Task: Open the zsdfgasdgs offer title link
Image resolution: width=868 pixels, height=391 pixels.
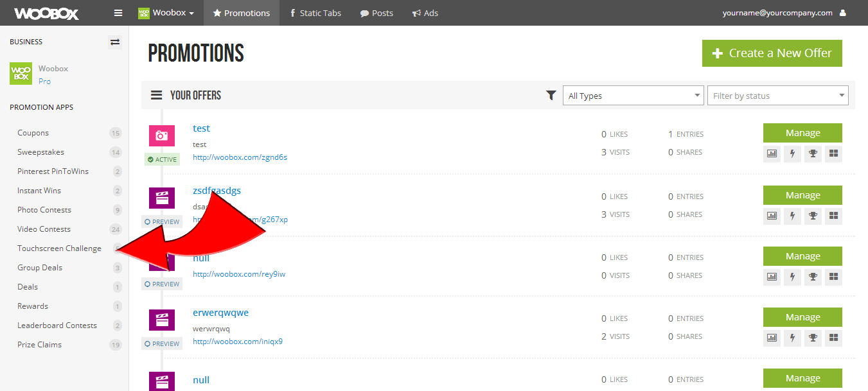Action: [x=217, y=191]
